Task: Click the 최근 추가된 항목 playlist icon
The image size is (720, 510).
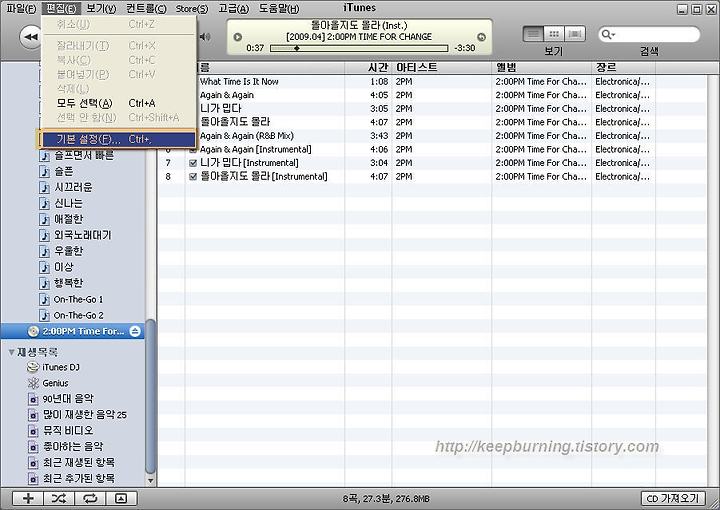Action: tap(33, 478)
